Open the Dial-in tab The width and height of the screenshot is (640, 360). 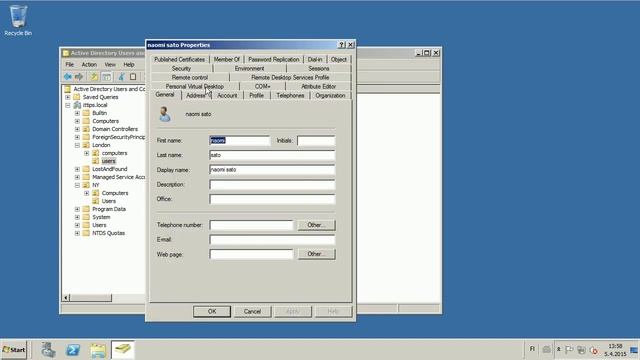click(315, 60)
